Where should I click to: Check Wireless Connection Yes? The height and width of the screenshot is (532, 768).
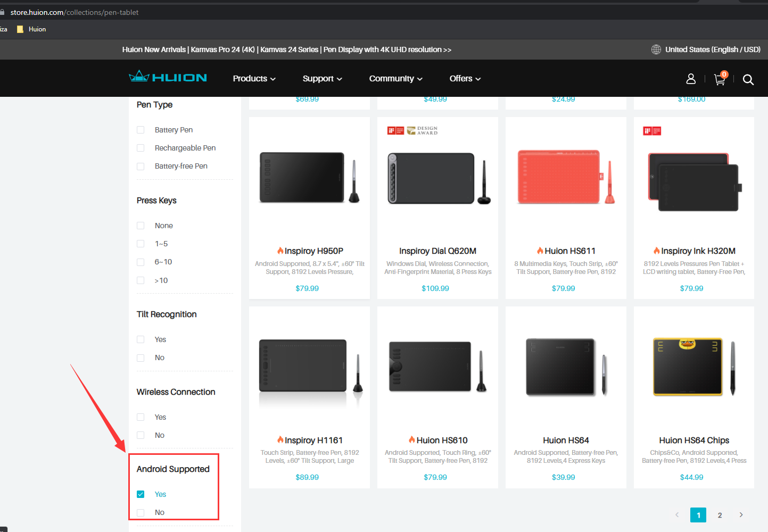pyautogui.click(x=141, y=417)
